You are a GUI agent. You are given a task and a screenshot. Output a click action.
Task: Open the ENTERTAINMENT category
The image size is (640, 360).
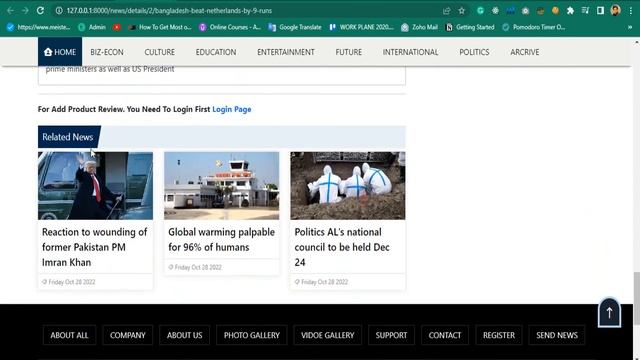pos(286,52)
